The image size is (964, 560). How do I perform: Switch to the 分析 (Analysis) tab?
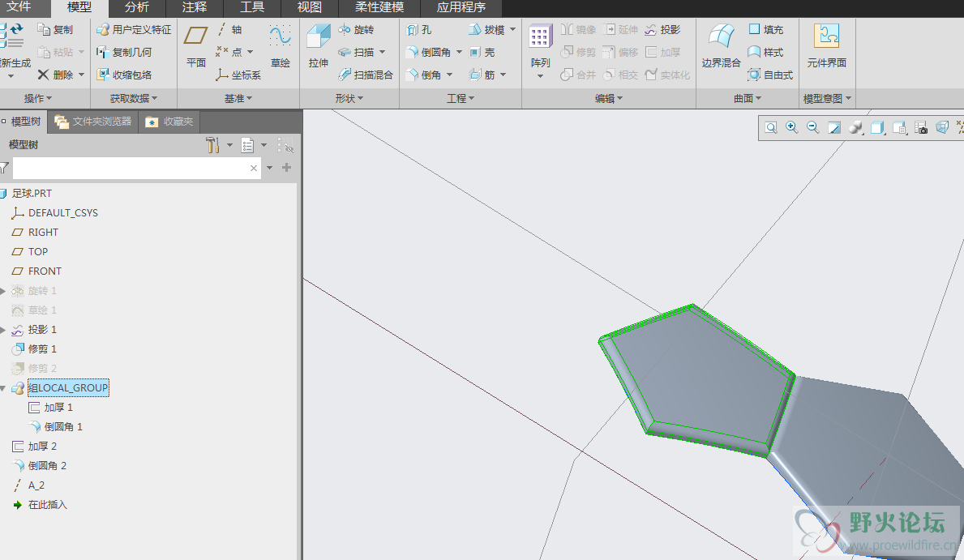tap(136, 7)
